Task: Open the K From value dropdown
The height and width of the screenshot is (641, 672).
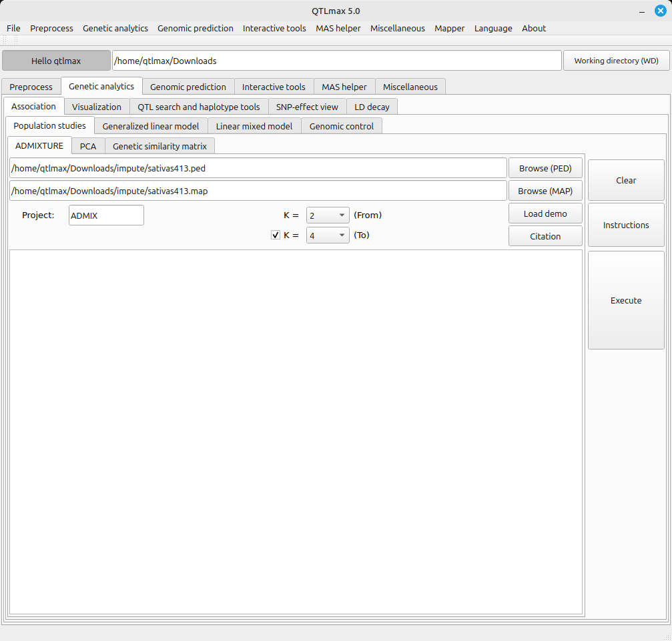Action: (x=327, y=215)
